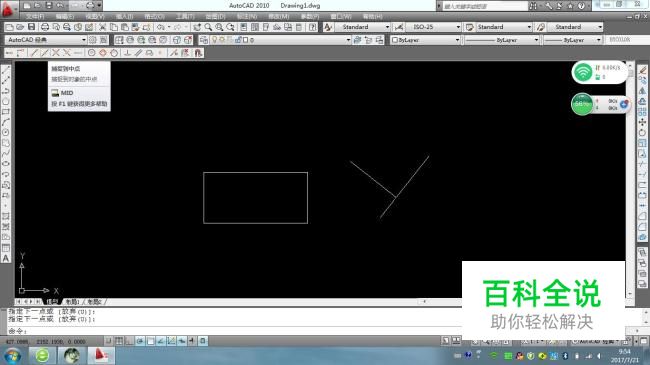Open lineweight ByLayer dropdown
This screenshot has width=650, height=365.
point(572,40)
